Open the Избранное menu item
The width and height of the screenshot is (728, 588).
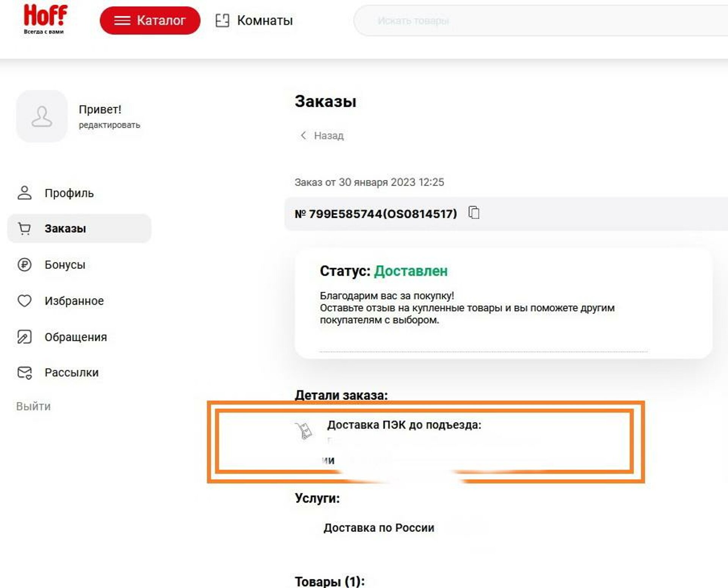point(79,301)
